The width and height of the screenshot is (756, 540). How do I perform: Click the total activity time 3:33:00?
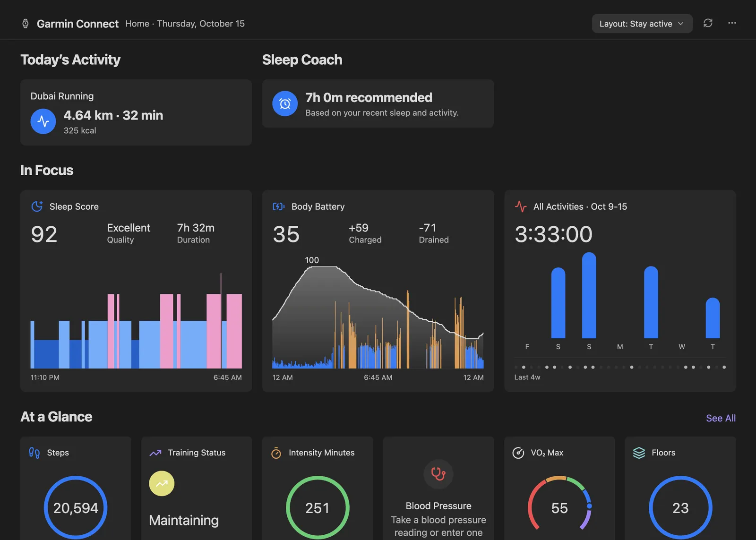pyautogui.click(x=553, y=234)
